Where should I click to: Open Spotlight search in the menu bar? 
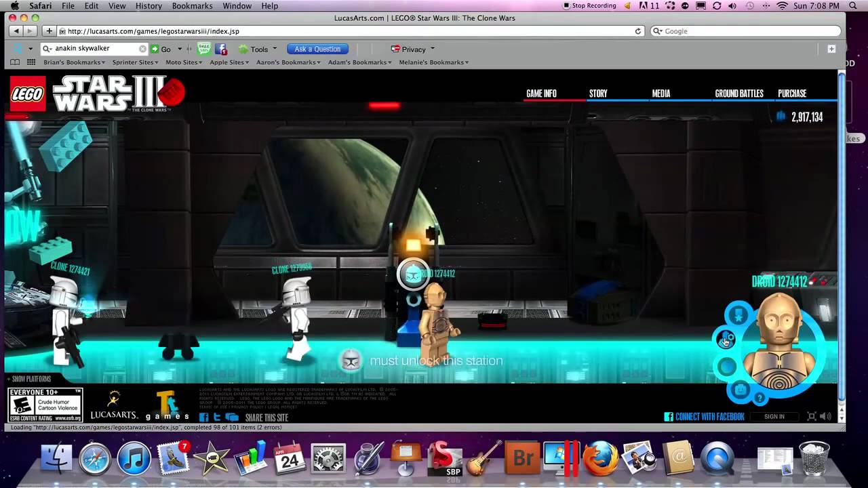pos(853,6)
